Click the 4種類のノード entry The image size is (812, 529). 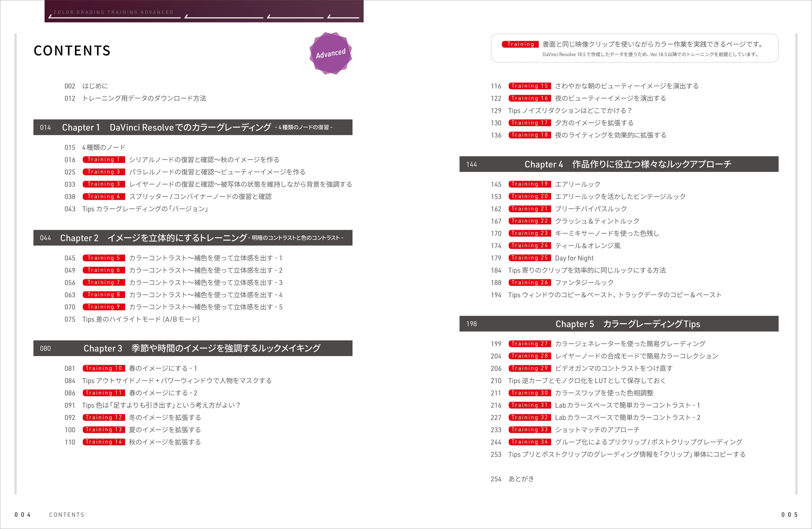(x=95, y=148)
